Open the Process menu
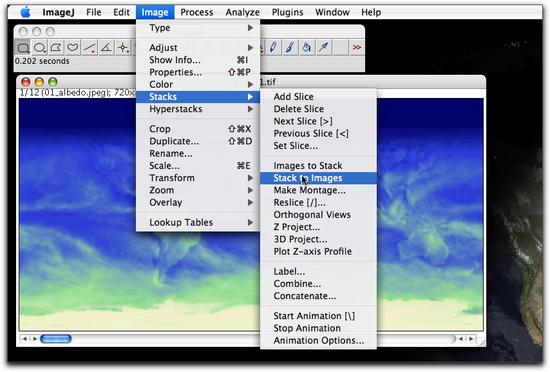Viewport: 550px width, 372px height. (197, 12)
